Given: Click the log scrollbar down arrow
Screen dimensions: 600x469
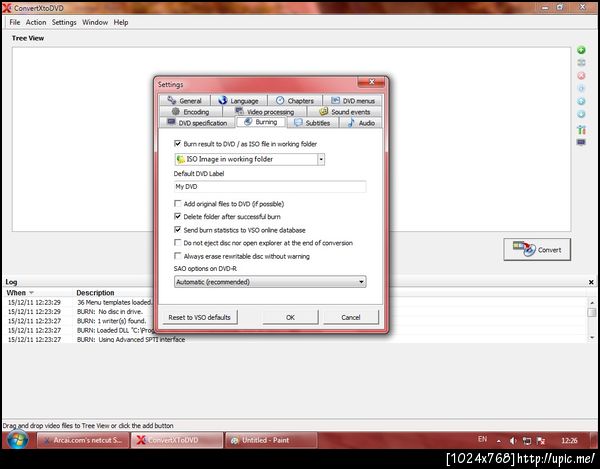Looking at the screenshot, I should click(592, 337).
